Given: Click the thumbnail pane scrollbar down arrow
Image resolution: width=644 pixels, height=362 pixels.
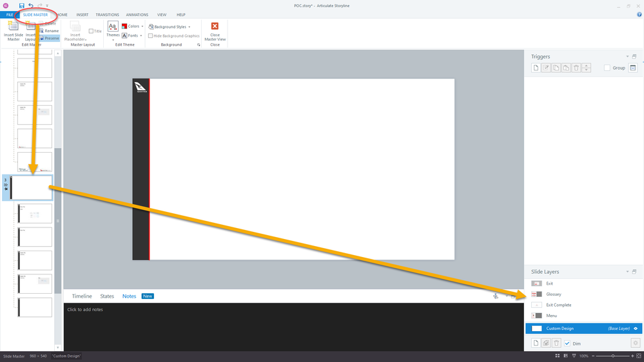Looking at the screenshot, I should point(58,348).
